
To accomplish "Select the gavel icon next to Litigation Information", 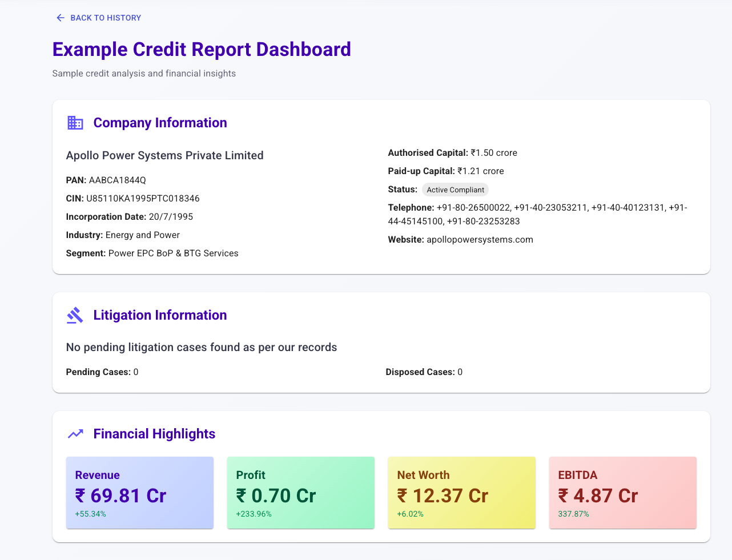I will [x=75, y=315].
